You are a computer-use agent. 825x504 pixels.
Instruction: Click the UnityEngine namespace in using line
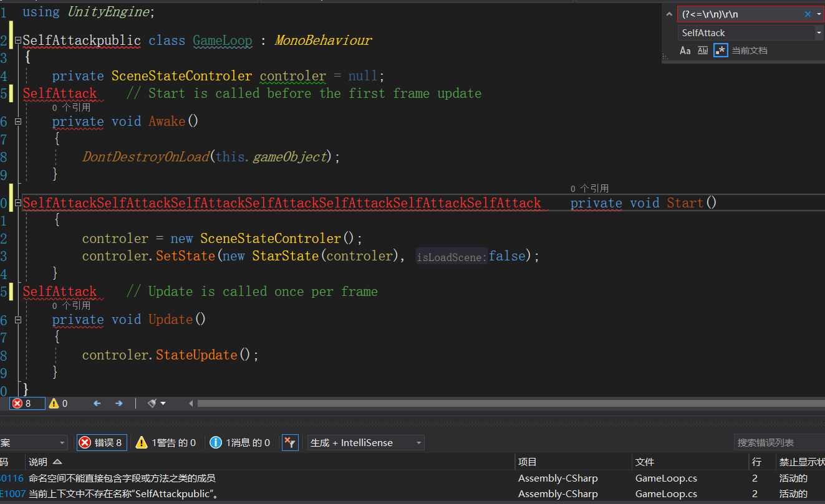(x=109, y=12)
